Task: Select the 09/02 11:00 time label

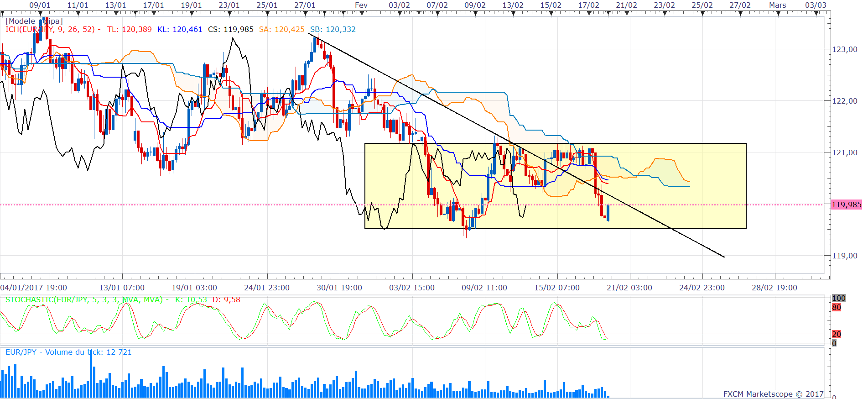Action: coord(484,288)
